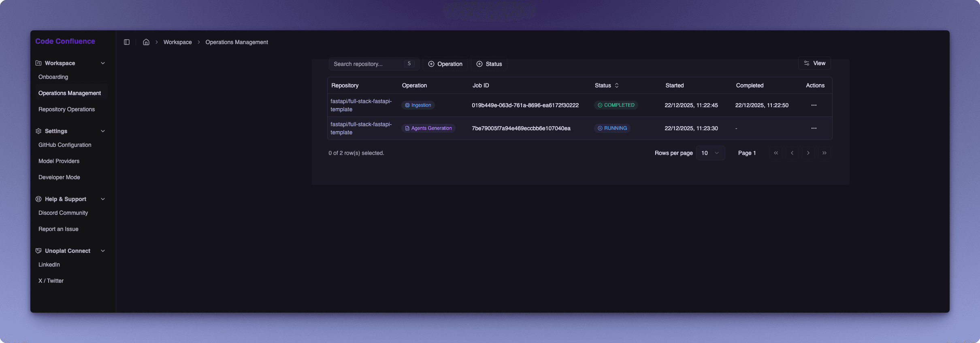Image resolution: width=980 pixels, height=343 pixels.
Task: Open the View column options
Action: [x=814, y=63]
